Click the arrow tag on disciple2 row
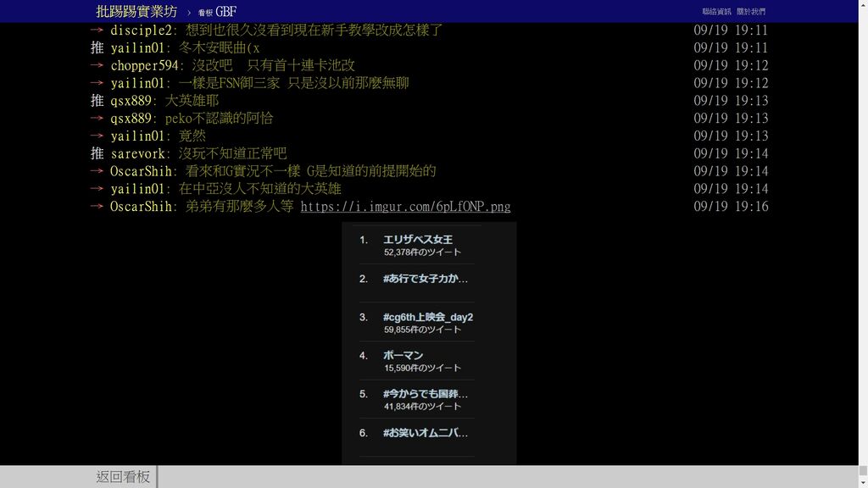 click(97, 30)
